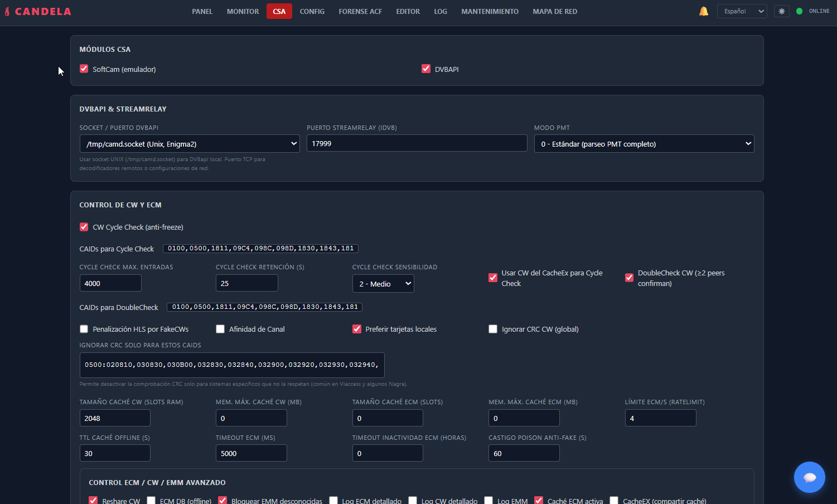Switch to the MONITOR tab
The width and height of the screenshot is (837, 504).
point(243,11)
